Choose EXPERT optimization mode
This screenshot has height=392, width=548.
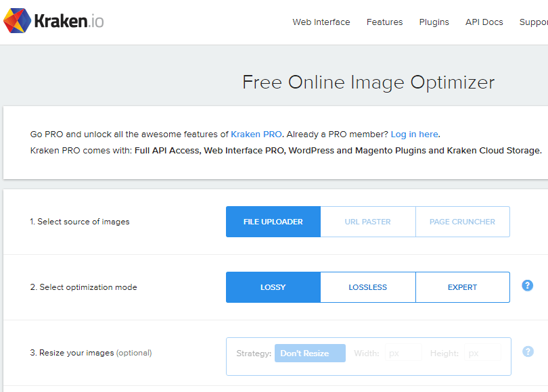click(x=462, y=287)
